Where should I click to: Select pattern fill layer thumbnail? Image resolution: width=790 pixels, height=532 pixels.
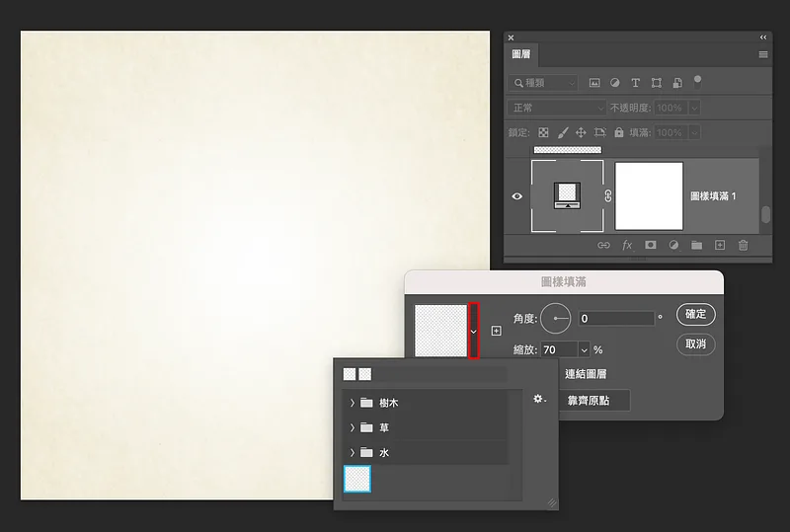(567, 196)
